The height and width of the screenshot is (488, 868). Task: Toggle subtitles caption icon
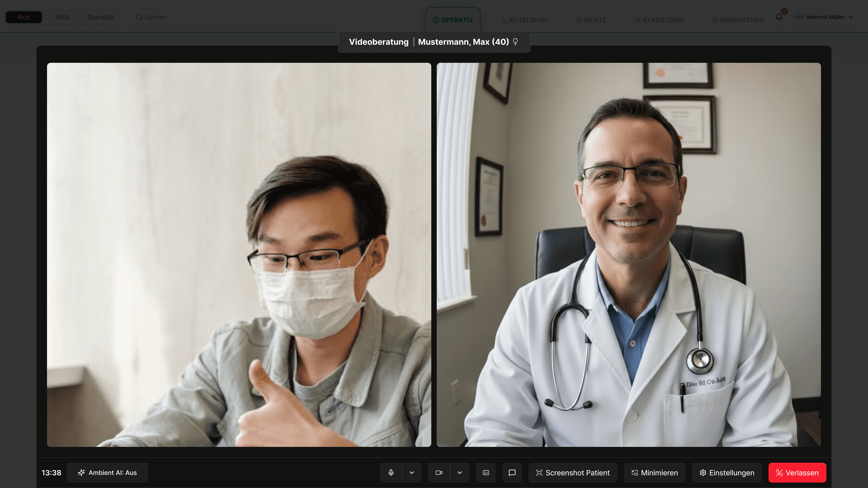coord(486,472)
